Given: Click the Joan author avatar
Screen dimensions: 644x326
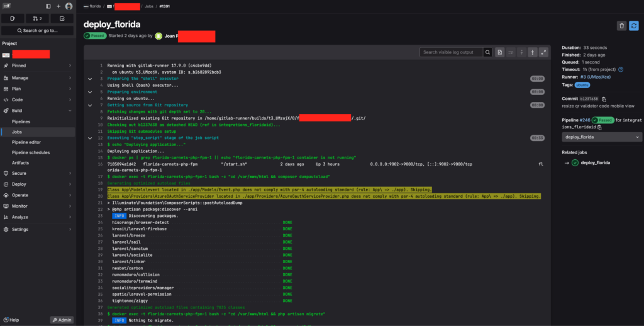Looking at the screenshot, I should coord(158,36).
